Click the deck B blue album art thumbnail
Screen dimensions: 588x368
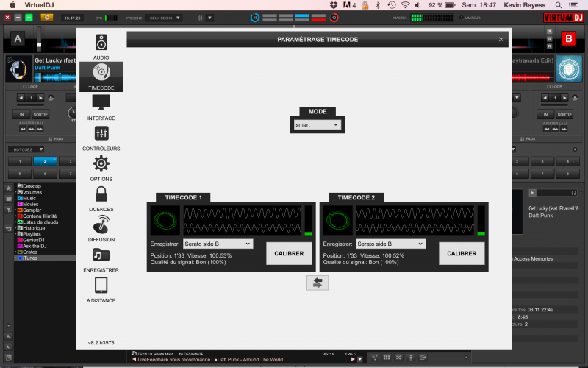568,68
